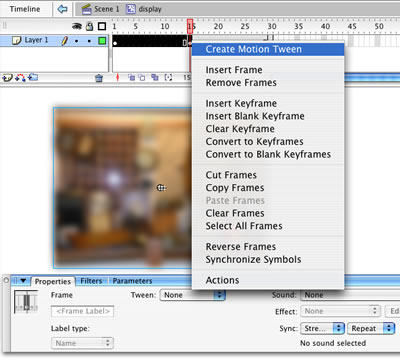Choose Convert to Blank Keyframes menu item
Screen dimensions: 400x361
pos(268,154)
